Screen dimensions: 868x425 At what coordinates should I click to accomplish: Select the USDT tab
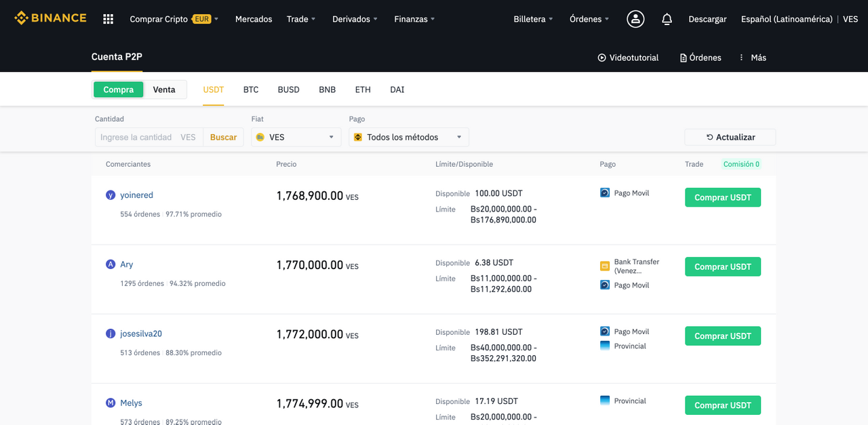coord(214,89)
